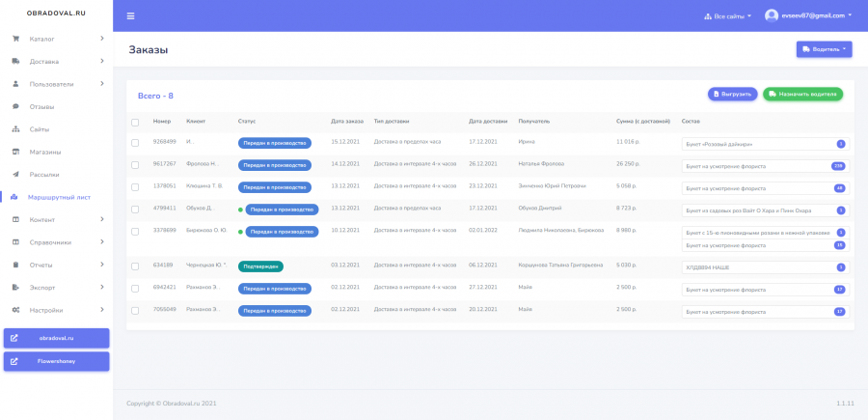Open the Flowershoney site button
868x420 pixels.
pos(57,361)
